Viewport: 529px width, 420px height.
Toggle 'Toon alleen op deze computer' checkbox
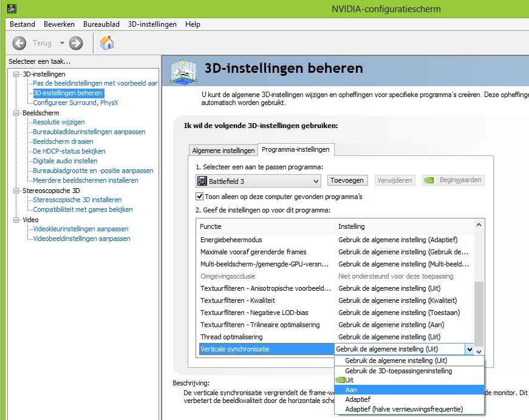(199, 197)
